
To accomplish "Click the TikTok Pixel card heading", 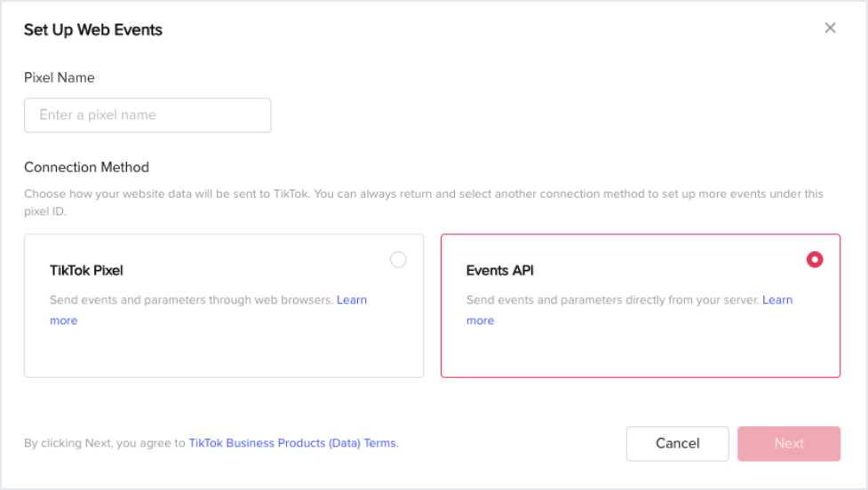I will pos(86,270).
